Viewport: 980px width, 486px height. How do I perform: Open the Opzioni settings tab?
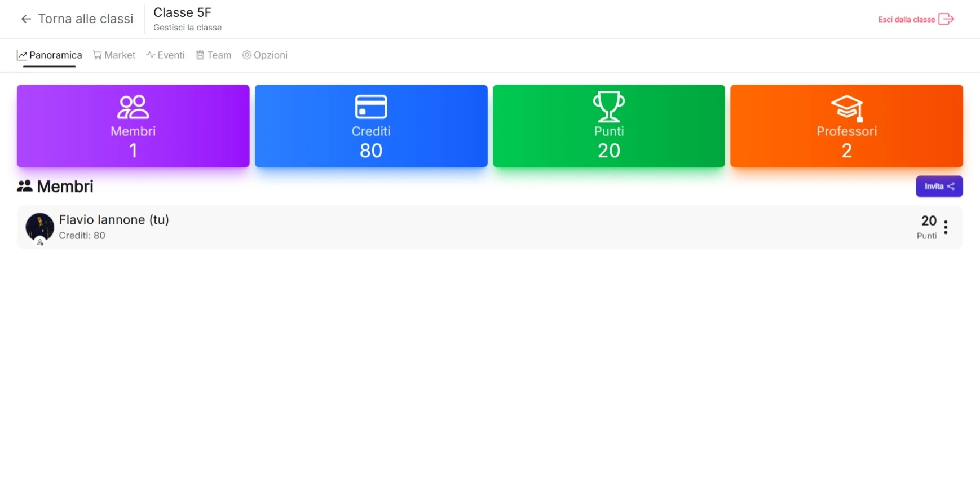coord(264,55)
